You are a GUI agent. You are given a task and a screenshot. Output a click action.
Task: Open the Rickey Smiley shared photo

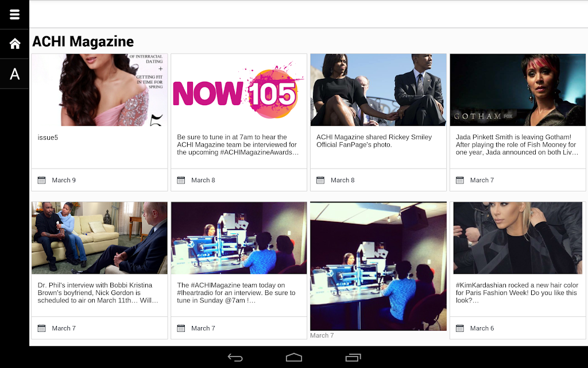[x=378, y=90]
